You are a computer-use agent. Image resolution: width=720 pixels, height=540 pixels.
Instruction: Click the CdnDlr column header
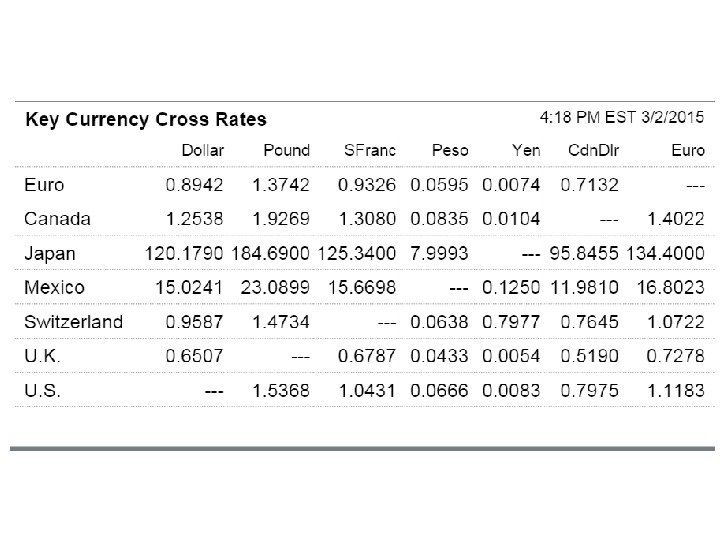click(x=591, y=151)
